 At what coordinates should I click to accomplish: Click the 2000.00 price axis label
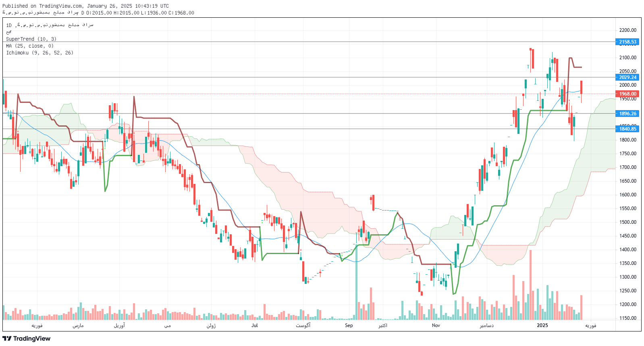coord(628,85)
